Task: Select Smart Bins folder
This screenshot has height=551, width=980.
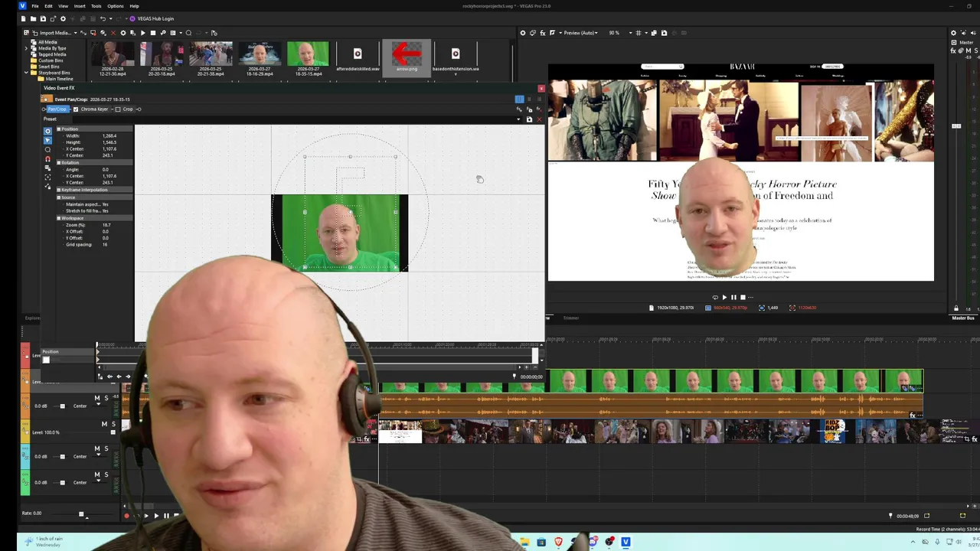Action: coord(49,67)
